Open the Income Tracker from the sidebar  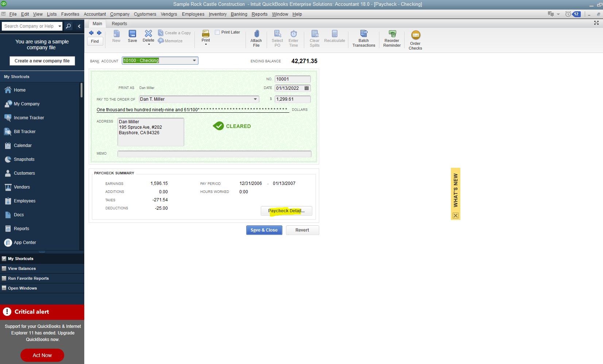click(x=28, y=117)
